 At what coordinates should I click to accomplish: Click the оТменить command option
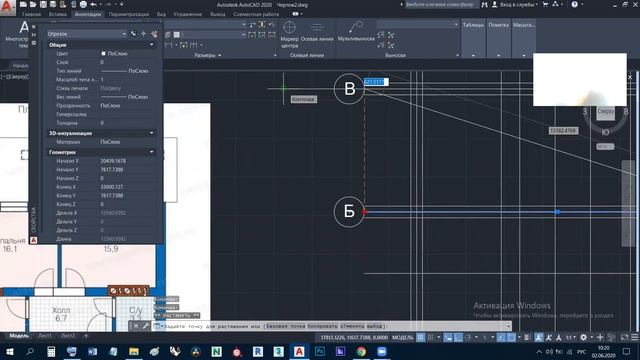pyautogui.click(x=352, y=326)
